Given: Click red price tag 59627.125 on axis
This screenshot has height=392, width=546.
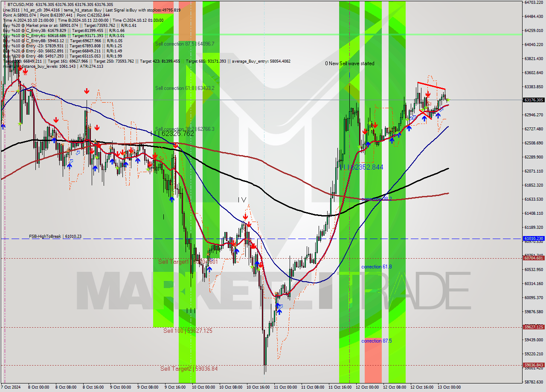Looking at the screenshot, I should point(533,327).
